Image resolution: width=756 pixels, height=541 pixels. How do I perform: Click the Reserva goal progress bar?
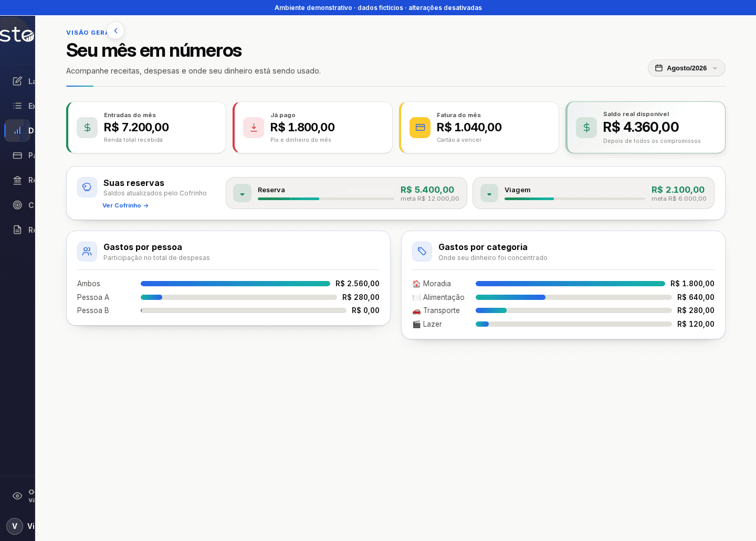326,199
